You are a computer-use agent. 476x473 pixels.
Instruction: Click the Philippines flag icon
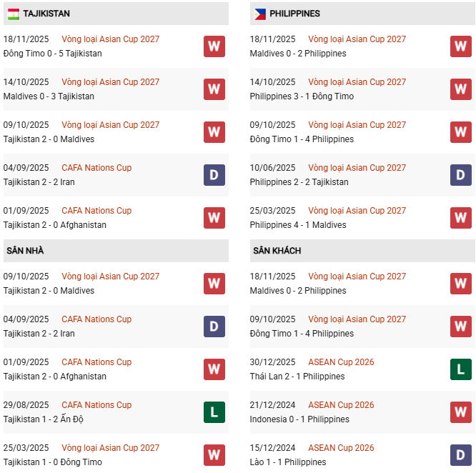(x=259, y=14)
